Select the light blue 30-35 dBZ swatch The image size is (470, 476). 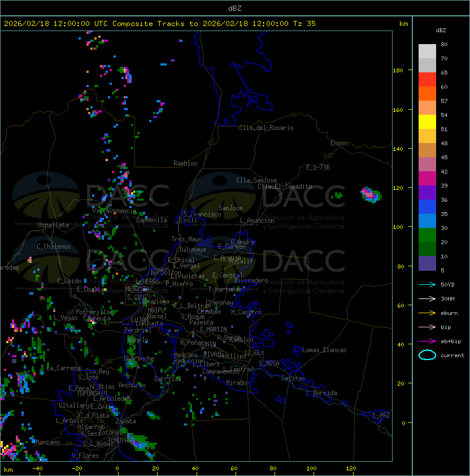tap(427, 220)
